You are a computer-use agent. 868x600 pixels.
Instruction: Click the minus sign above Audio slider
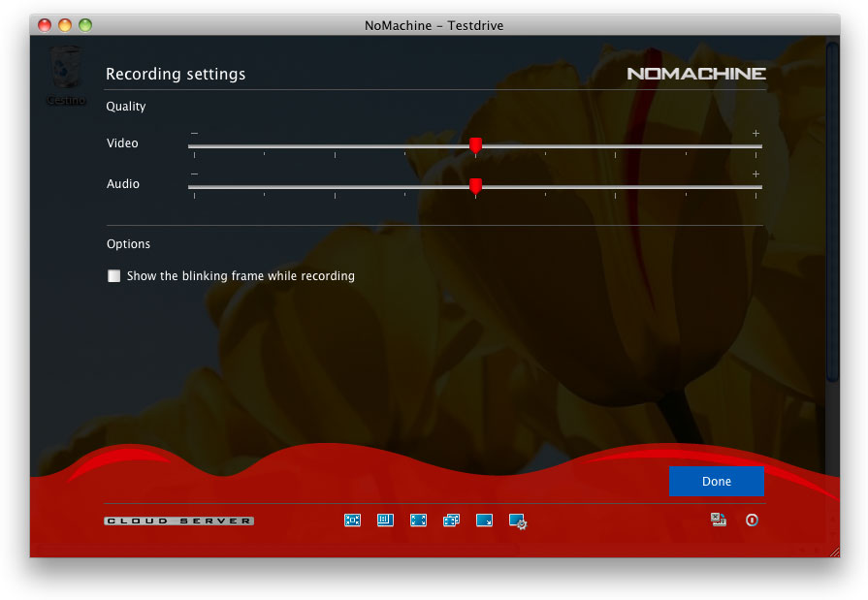coord(194,174)
